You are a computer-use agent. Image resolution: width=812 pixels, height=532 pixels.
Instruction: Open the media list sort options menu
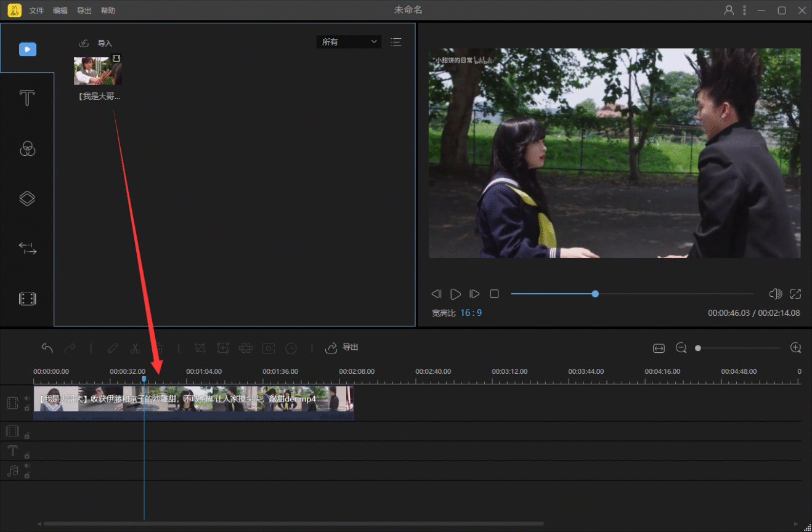[x=396, y=42]
